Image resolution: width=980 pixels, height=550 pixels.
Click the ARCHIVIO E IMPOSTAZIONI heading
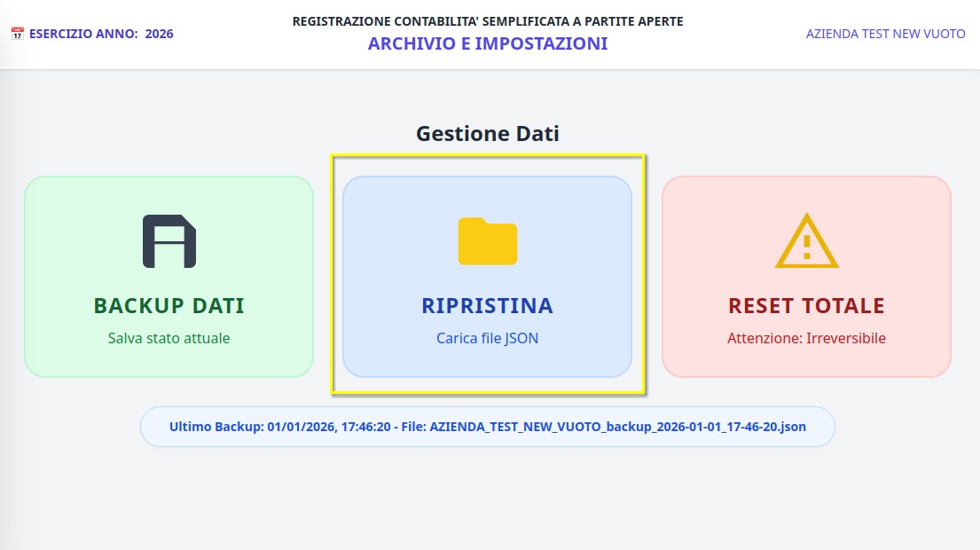(488, 43)
